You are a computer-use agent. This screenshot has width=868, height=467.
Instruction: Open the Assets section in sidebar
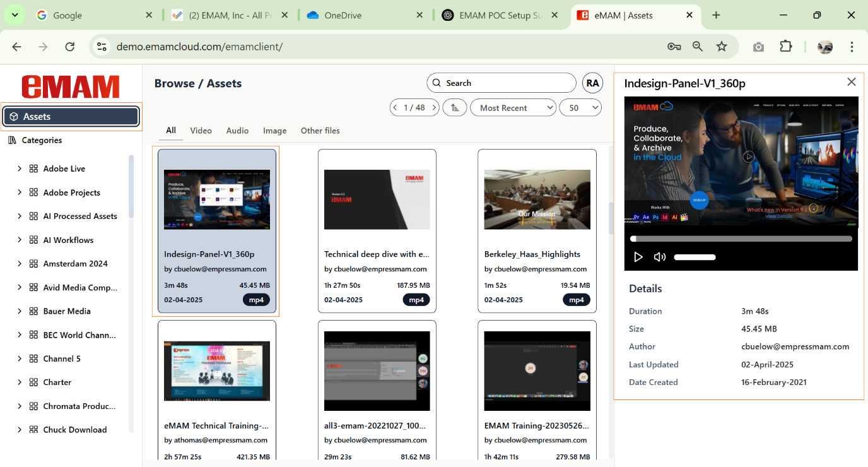click(x=71, y=117)
